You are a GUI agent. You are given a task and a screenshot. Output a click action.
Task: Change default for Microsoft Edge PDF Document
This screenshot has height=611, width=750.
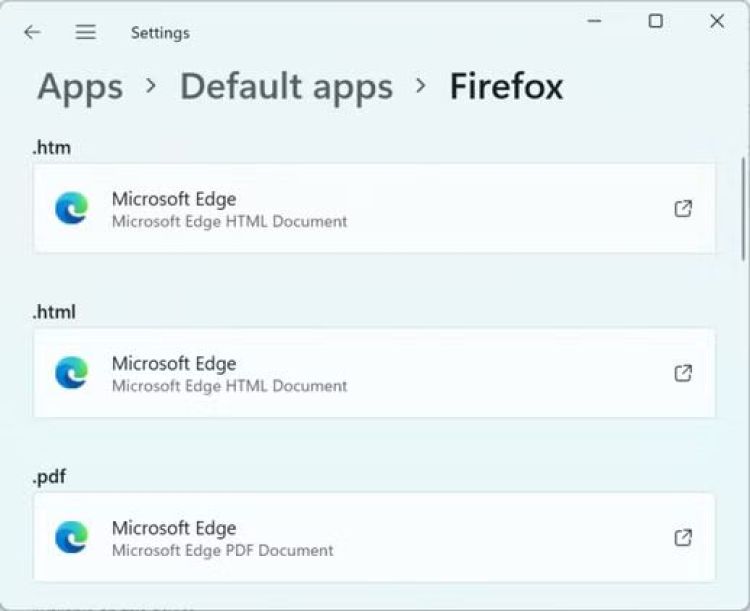coord(374,537)
